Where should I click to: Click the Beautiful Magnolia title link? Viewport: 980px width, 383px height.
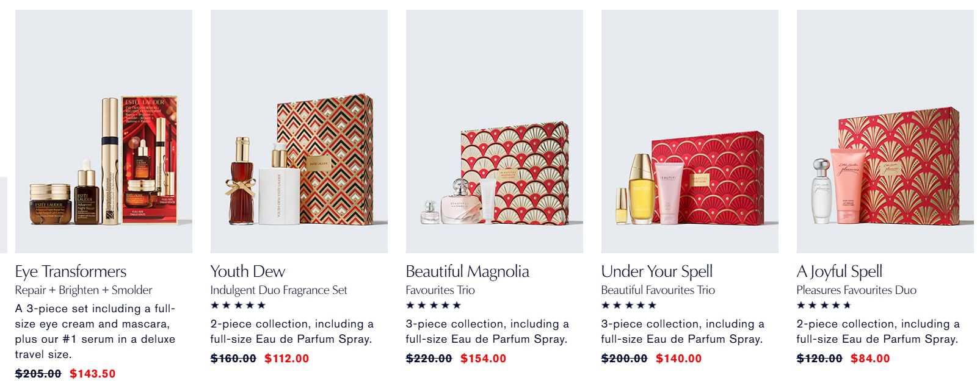[468, 271]
